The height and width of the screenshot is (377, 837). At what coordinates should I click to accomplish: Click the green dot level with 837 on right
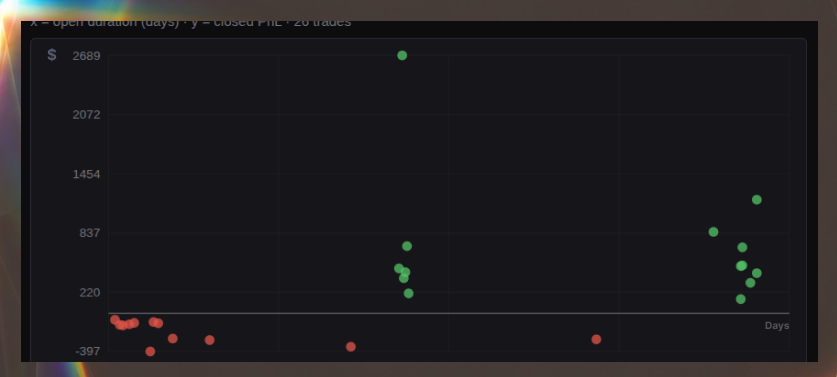click(713, 232)
